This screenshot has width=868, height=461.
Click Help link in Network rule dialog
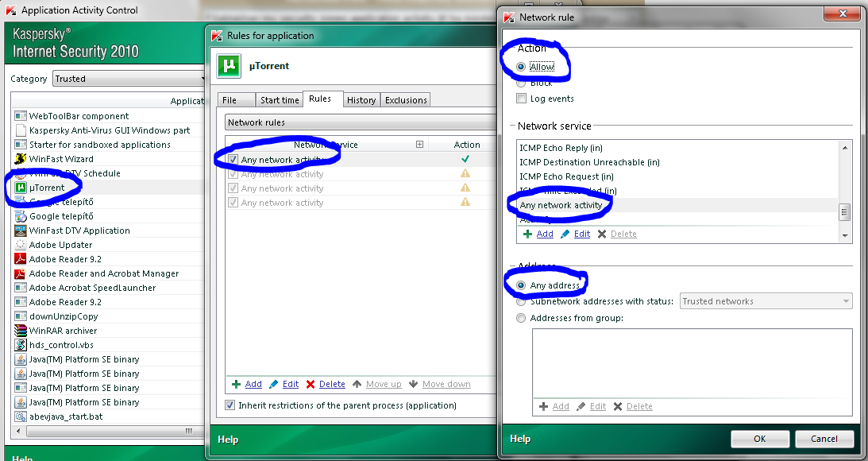click(520, 438)
